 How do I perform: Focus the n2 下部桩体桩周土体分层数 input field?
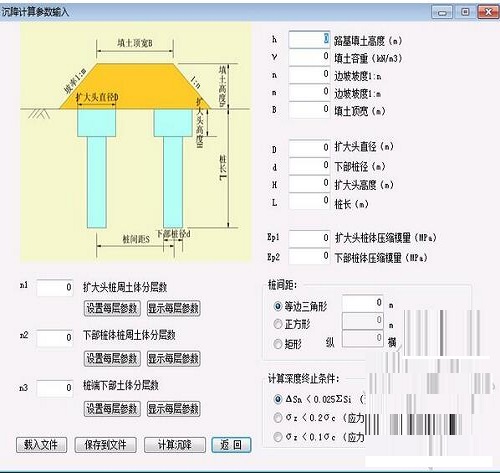(55, 338)
